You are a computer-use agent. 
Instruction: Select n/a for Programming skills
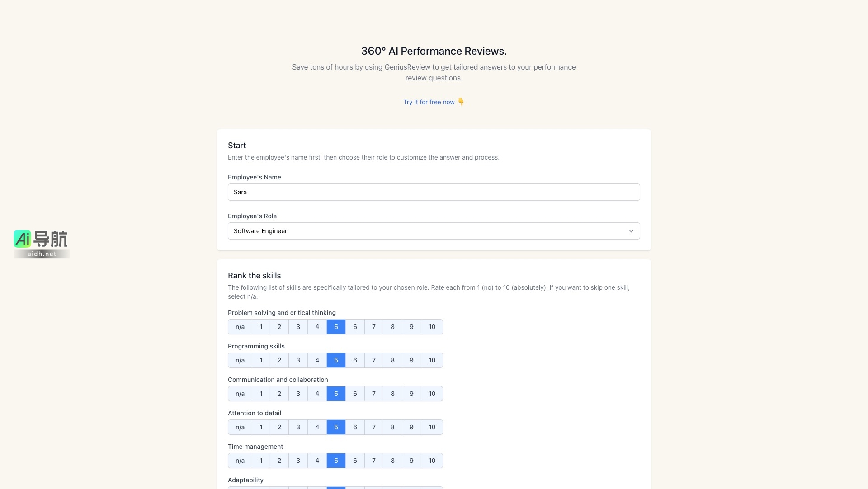click(x=240, y=360)
